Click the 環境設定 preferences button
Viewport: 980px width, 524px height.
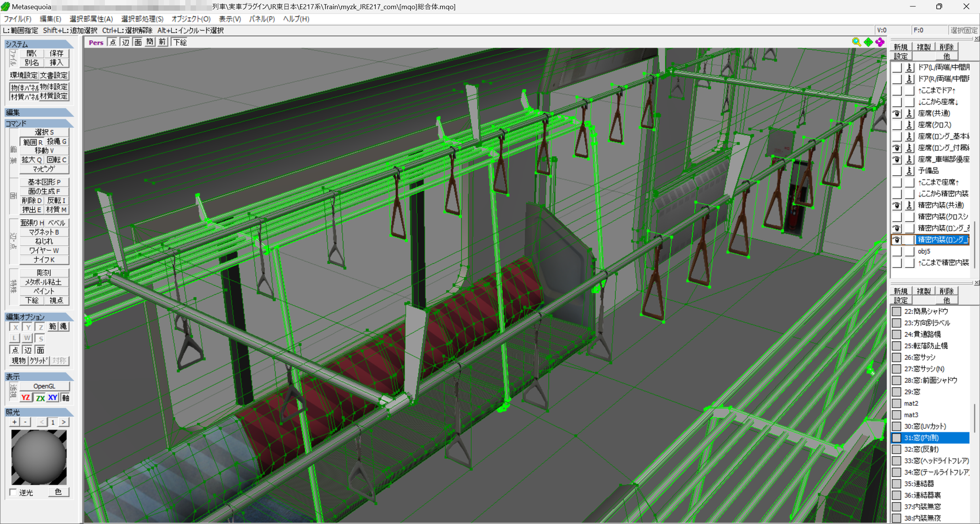click(x=24, y=76)
